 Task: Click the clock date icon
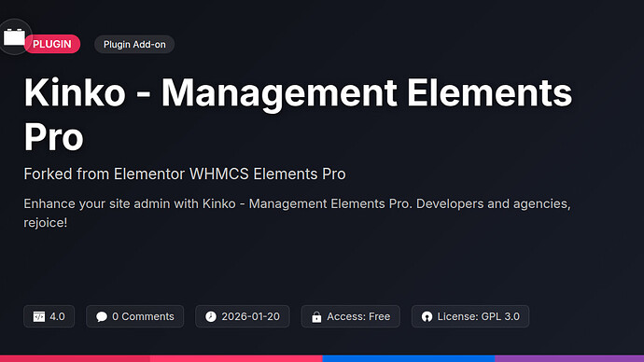point(211,316)
